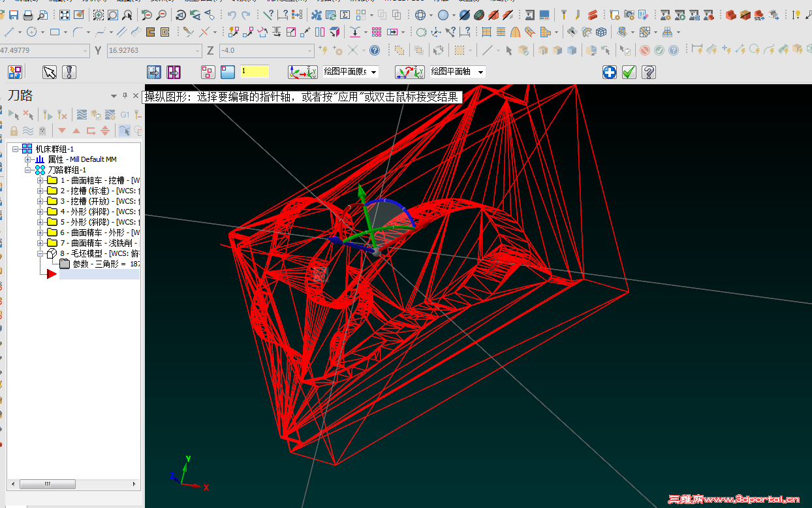Screen dimensions: 812x508
Task: Click the Toolpaths panel horizontal scrollbar thumb
Action: click(46, 484)
